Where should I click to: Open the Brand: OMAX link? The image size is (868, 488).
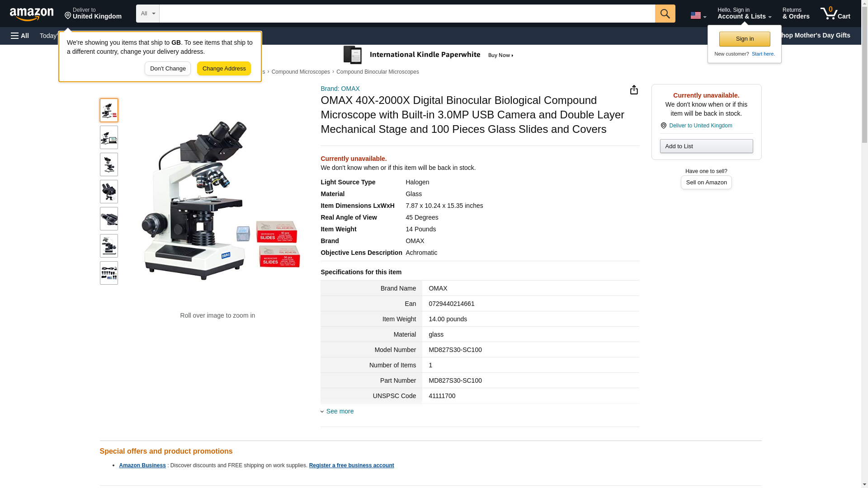coord(340,89)
